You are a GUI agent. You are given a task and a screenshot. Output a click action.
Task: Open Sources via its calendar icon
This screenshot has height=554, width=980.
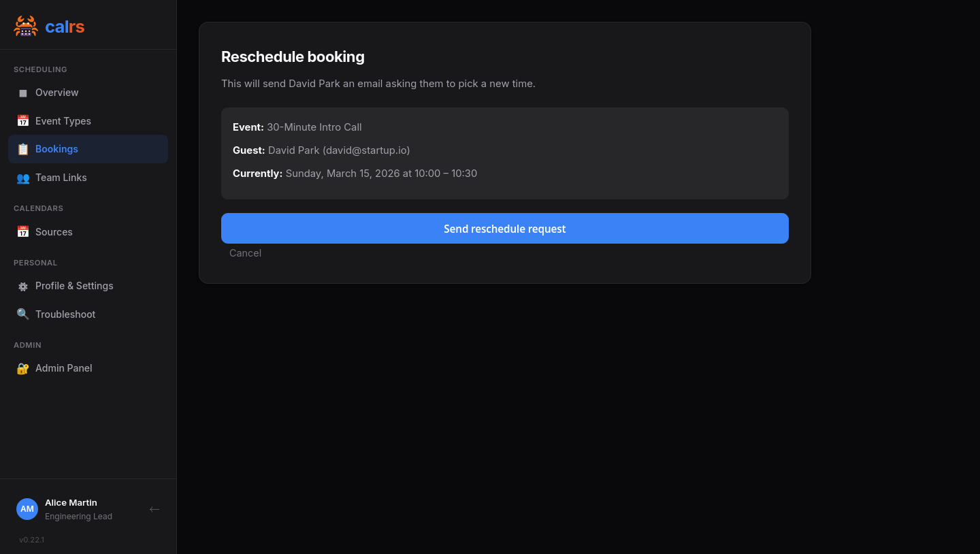[x=23, y=231]
